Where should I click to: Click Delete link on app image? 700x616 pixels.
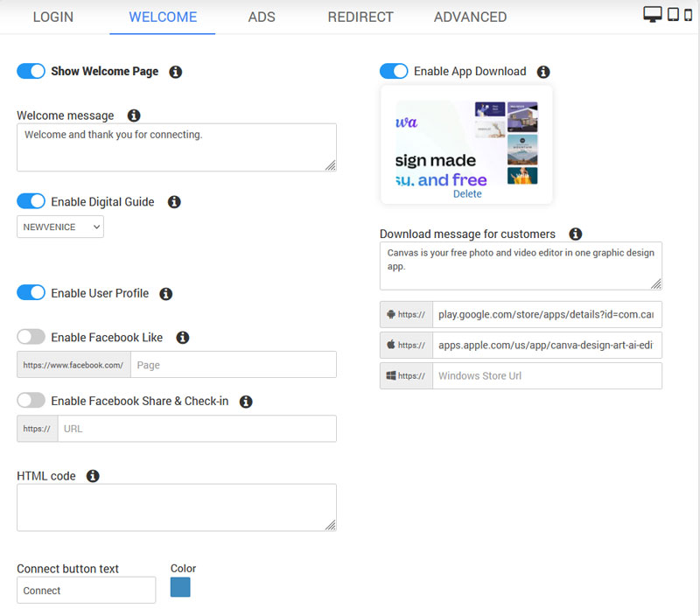[x=467, y=194]
